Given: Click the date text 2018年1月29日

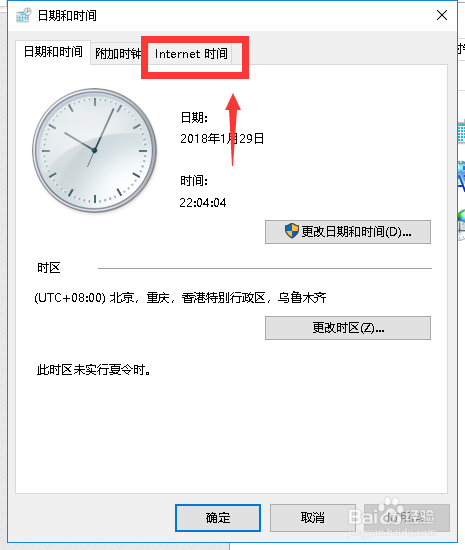Looking at the screenshot, I should click(222, 139).
